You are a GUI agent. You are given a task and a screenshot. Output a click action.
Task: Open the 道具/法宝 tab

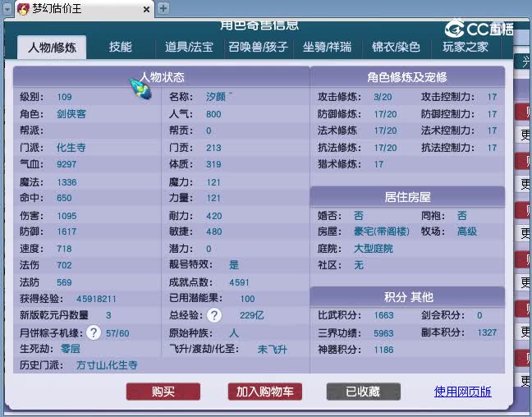click(x=189, y=47)
